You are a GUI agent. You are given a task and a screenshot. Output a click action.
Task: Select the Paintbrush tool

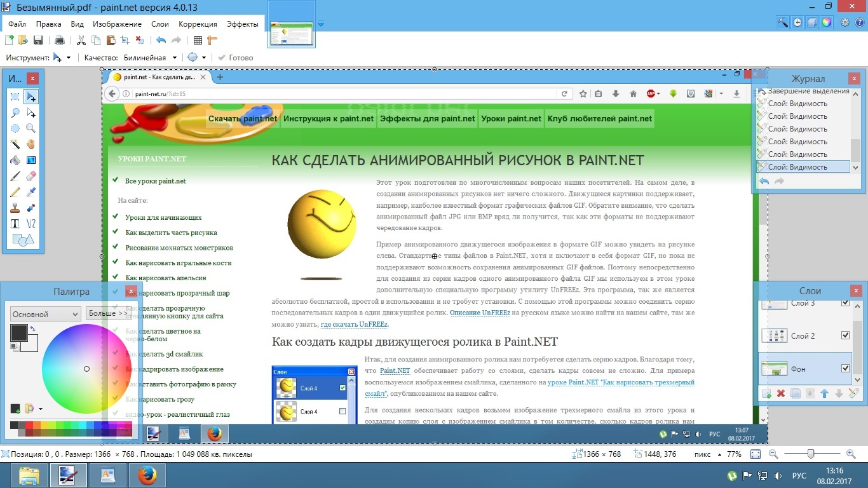tap(15, 176)
